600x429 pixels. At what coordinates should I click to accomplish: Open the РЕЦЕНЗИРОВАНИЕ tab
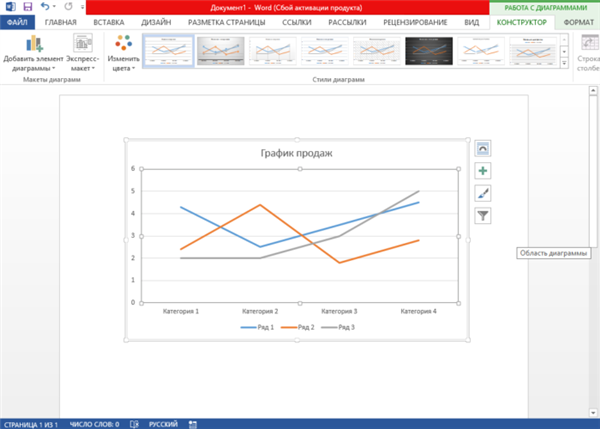tap(415, 22)
